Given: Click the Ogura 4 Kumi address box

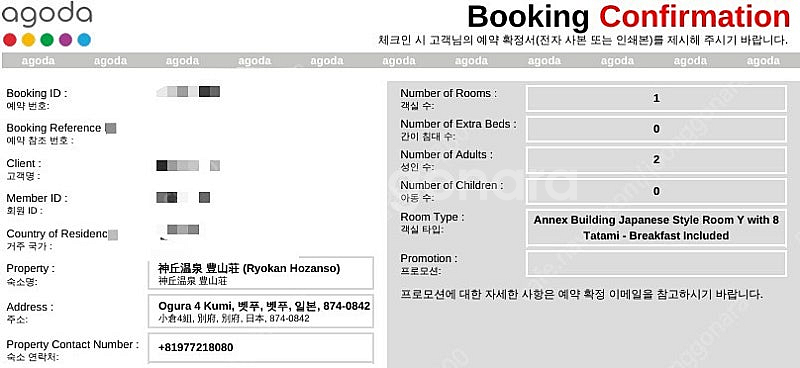Looking at the screenshot, I should [x=261, y=311].
